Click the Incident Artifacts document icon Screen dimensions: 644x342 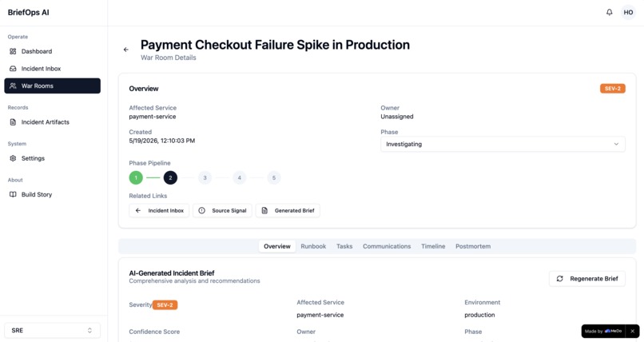coord(13,122)
